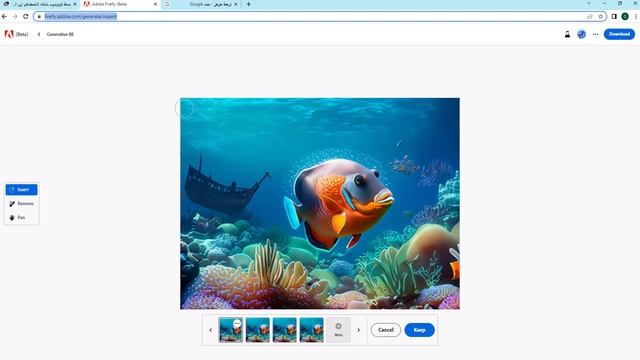The image size is (640, 360).
Task: Open the beta flask icon
Action: [567, 34]
